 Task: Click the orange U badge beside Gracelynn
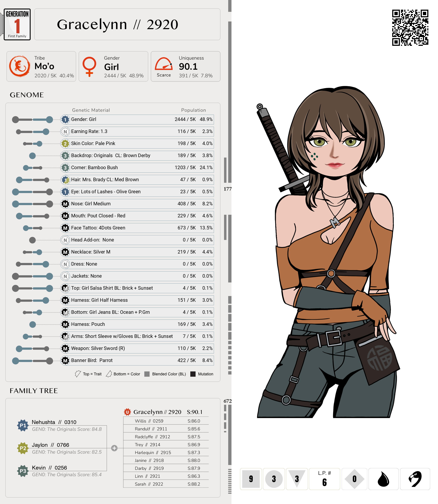(x=127, y=412)
